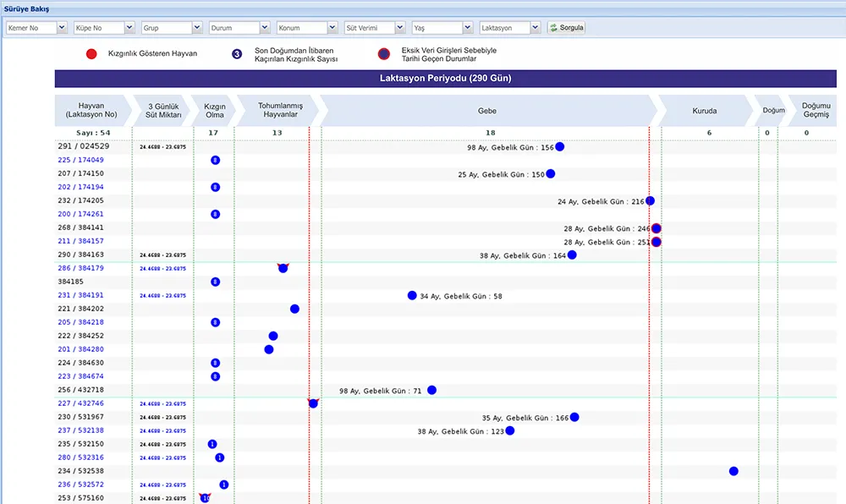This screenshot has height=504, width=846.
Task: Open animal link 286 / 384179
Action: point(81,268)
